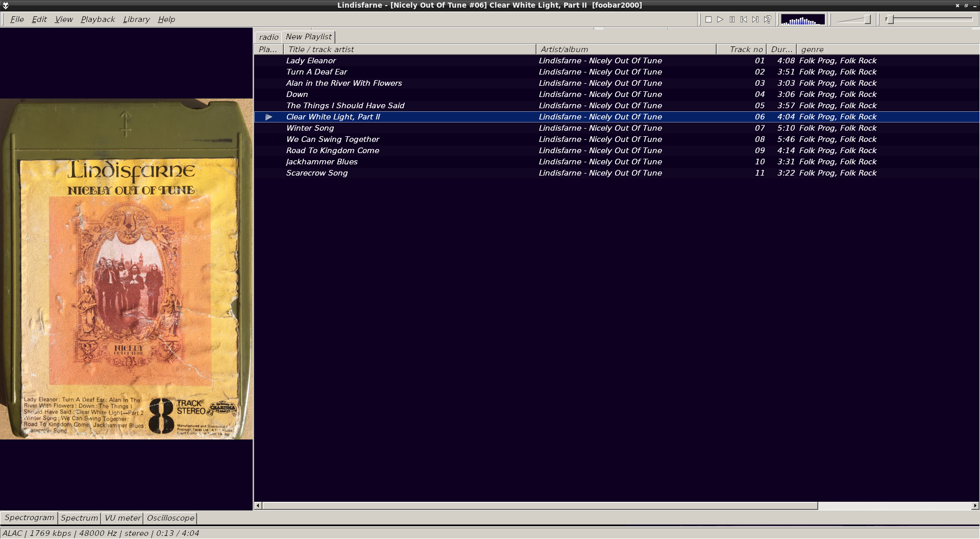Click the Duration column header

tap(781, 50)
